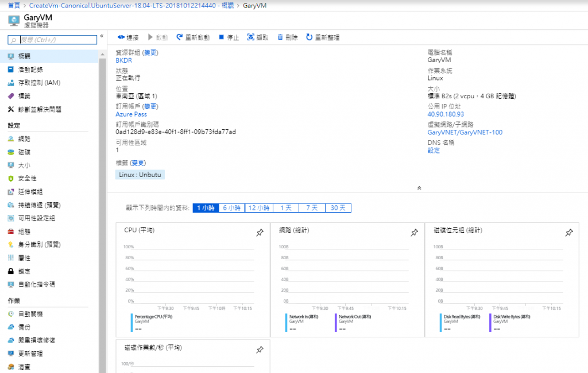This screenshot has height=373, width=588.
Task: Open 組態 in the sidebar
Action: 49,232
